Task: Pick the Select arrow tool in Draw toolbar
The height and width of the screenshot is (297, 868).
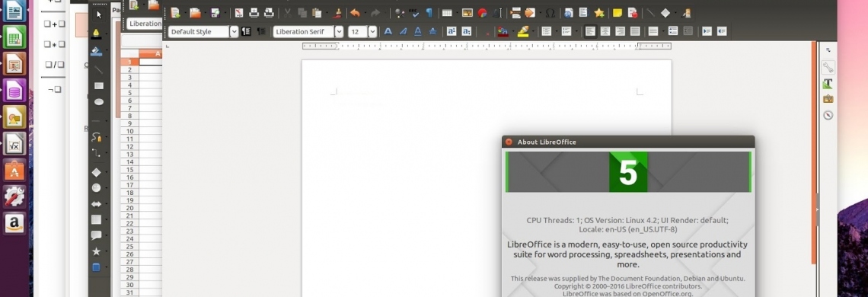Action: [x=98, y=15]
